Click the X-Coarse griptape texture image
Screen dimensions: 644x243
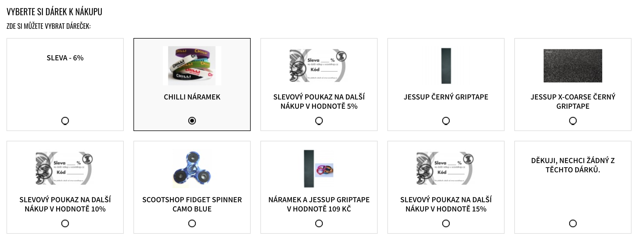[x=573, y=66]
